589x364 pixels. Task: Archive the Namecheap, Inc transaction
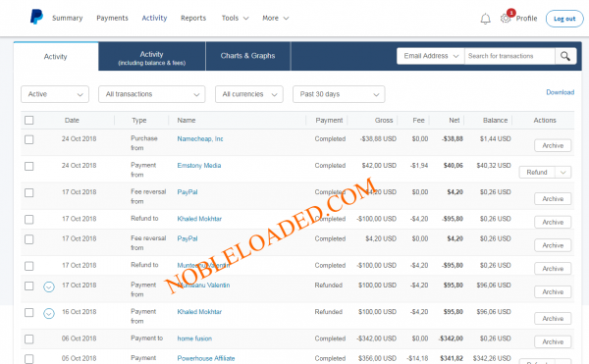coord(553,145)
